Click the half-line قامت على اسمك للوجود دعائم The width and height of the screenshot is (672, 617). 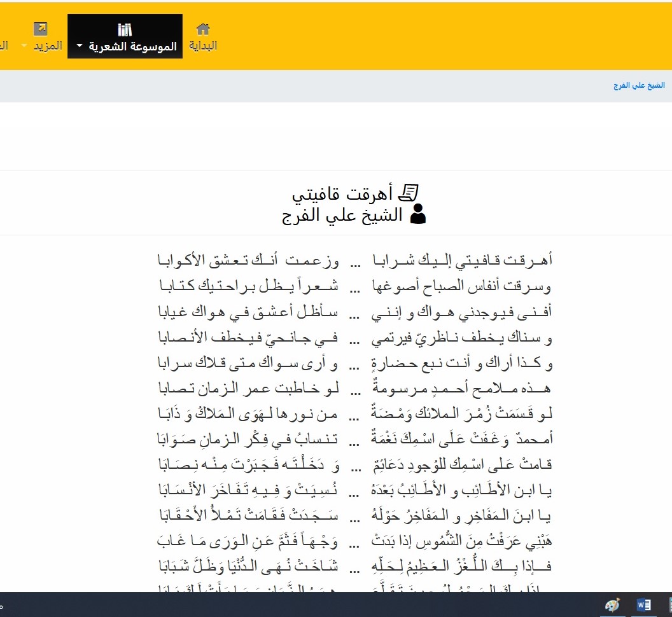462,464
